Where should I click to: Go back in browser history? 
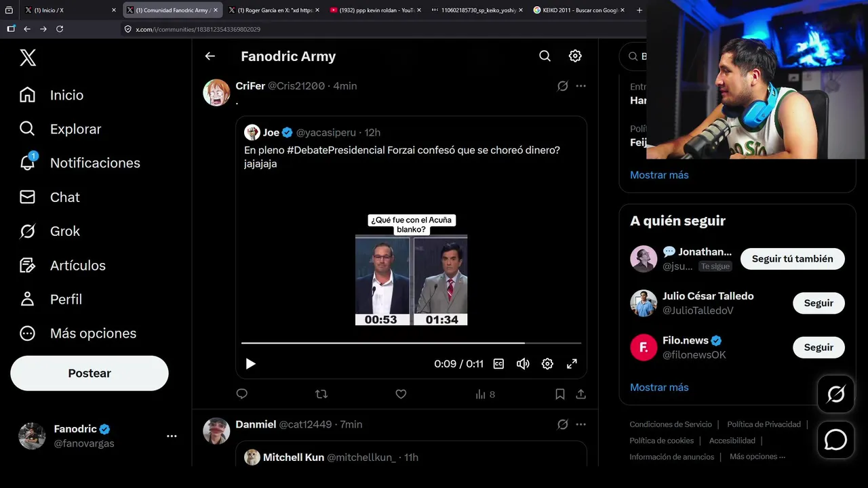(x=27, y=29)
